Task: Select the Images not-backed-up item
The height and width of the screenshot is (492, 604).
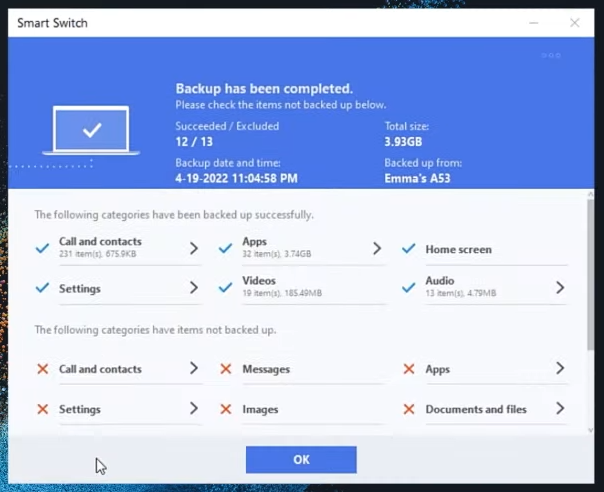Action: click(260, 409)
